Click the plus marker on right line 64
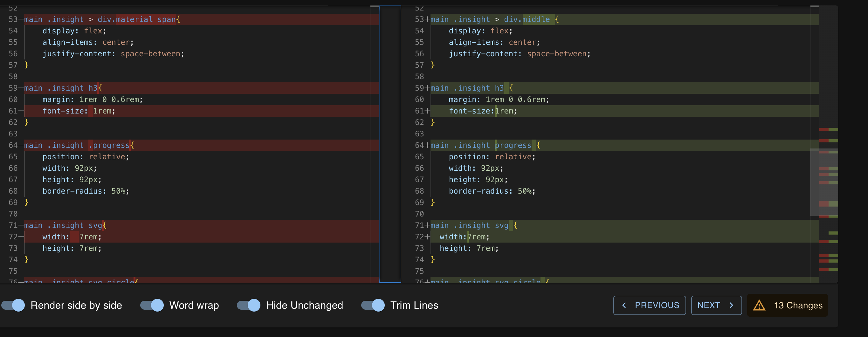Image resolution: width=868 pixels, height=337 pixels. coord(428,145)
